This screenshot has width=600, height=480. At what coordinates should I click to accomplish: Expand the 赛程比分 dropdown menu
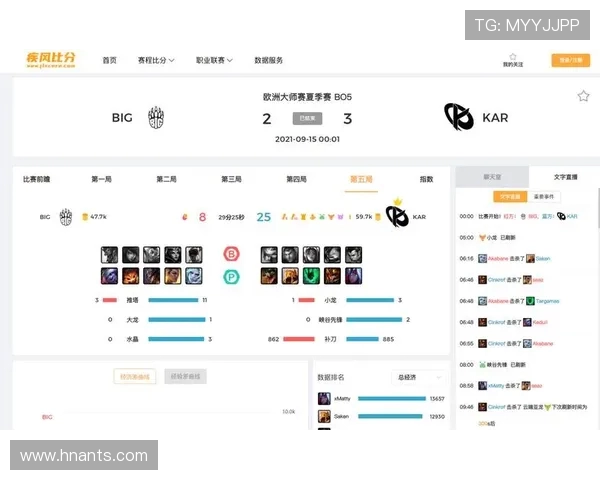point(156,60)
